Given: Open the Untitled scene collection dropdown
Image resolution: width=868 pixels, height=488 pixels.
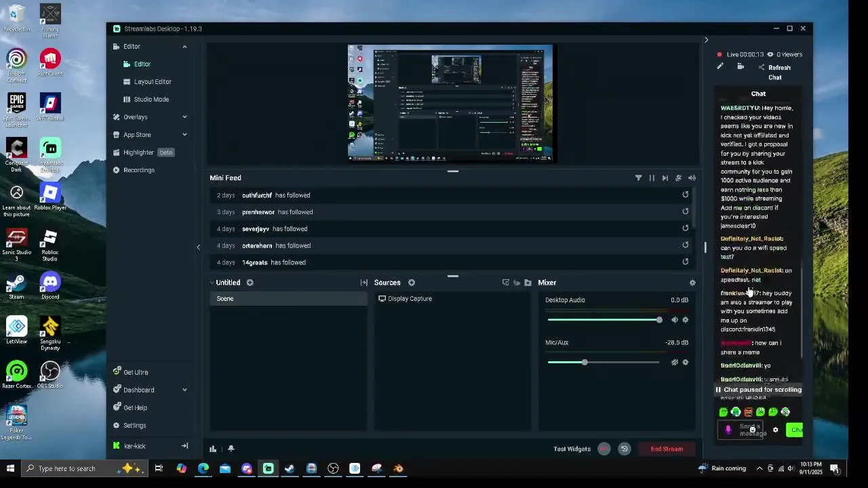Looking at the screenshot, I should click(x=224, y=283).
